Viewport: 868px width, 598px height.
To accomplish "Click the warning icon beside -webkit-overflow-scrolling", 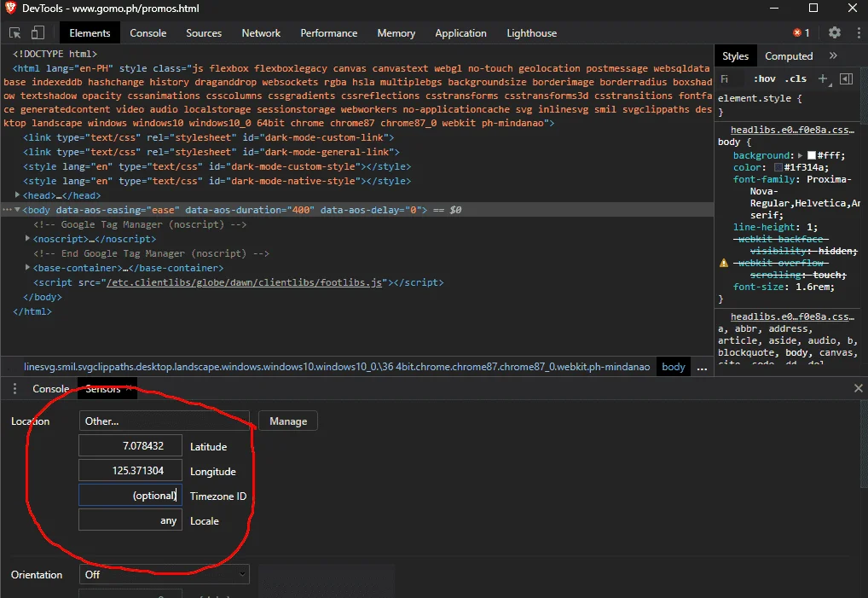I will (724, 263).
